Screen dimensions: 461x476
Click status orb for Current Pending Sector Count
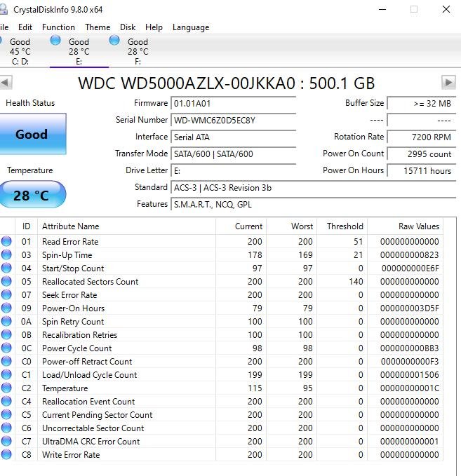coord(6,415)
